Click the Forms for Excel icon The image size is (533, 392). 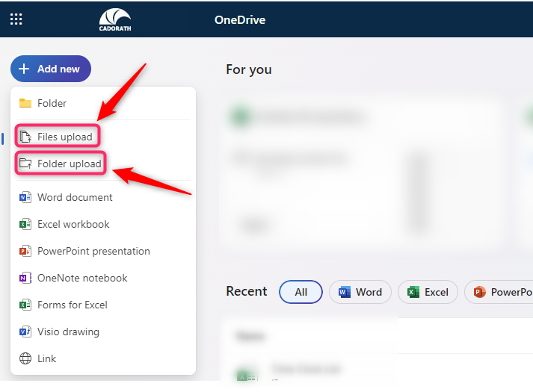(25, 305)
